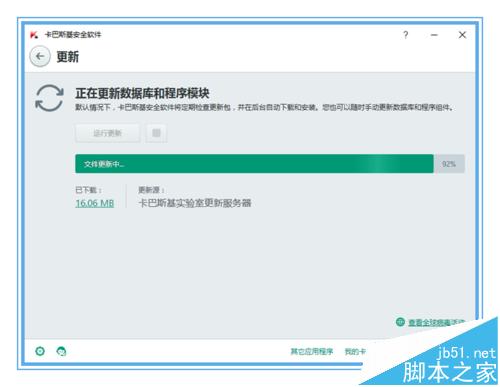
Task: Click the disabled 运行更新 button
Action: (x=107, y=133)
